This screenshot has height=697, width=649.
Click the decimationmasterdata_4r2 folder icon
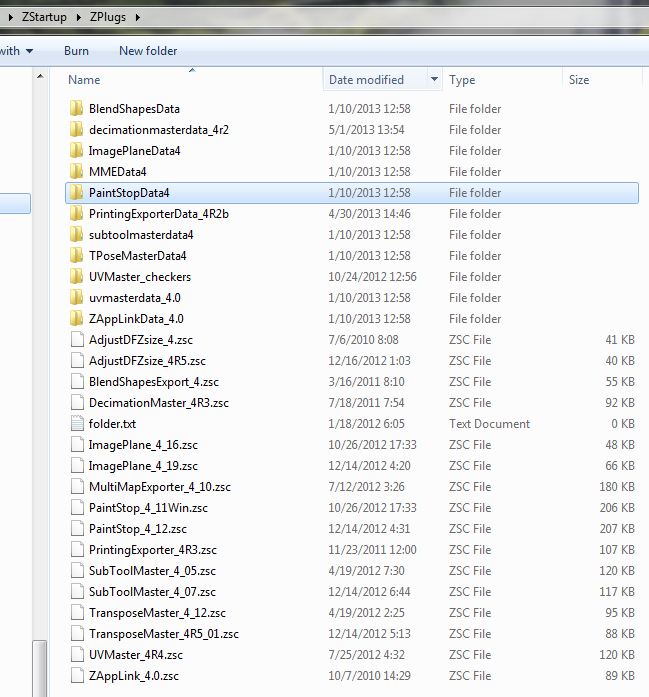click(76, 129)
